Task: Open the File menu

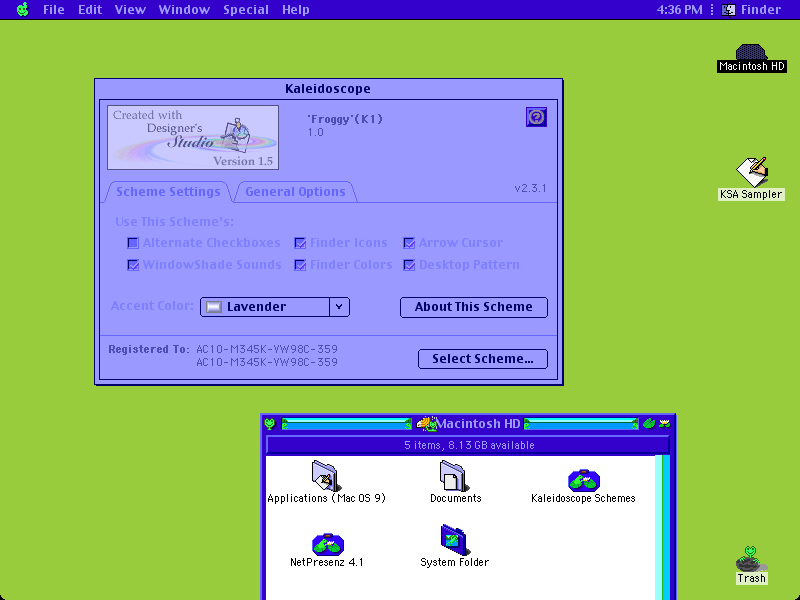Action: pyautogui.click(x=54, y=9)
